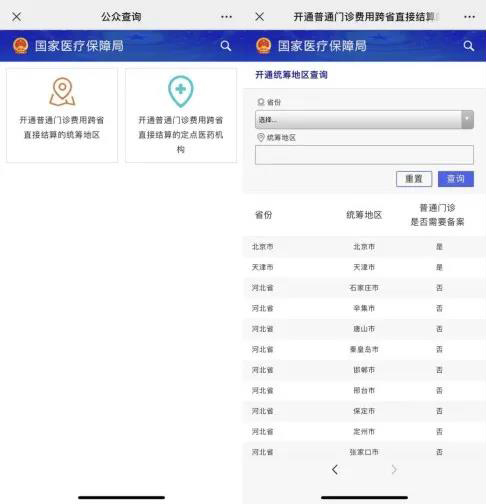
Task: Select the 北京市 row in the table
Action: (x=364, y=247)
